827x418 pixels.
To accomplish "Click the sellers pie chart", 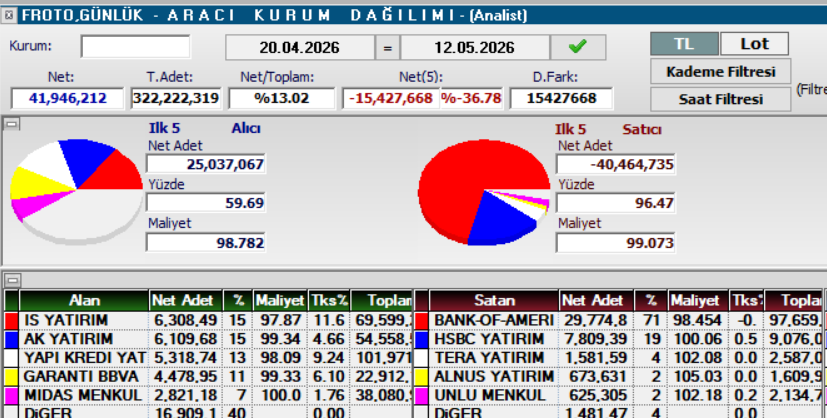I will coord(484,192).
